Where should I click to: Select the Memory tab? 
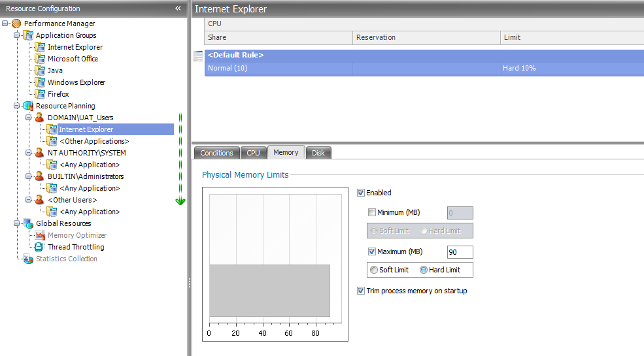(286, 152)
